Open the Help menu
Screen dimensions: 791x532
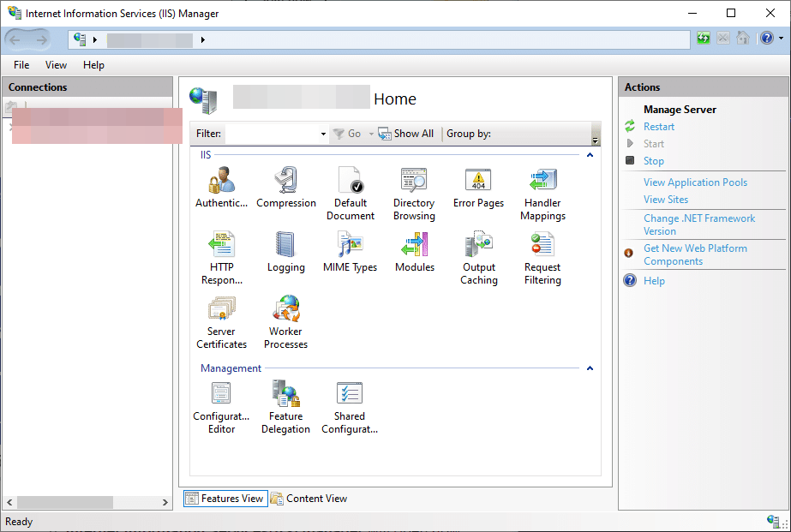click(93, 65)
